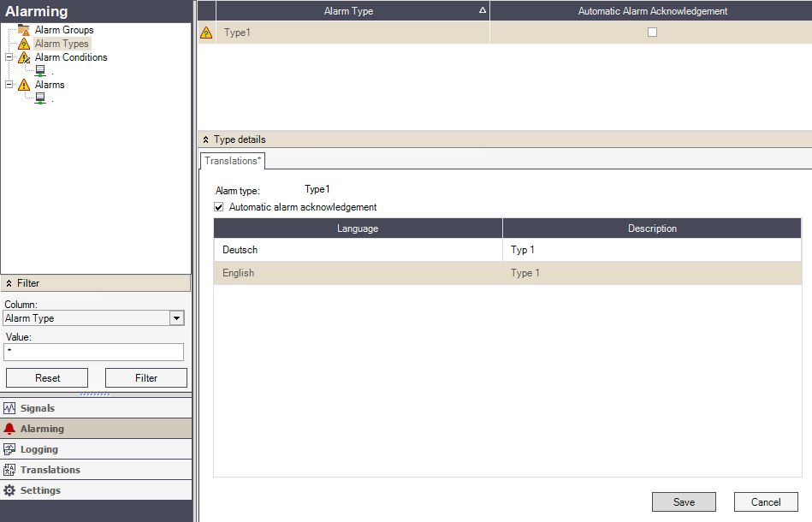Click the Alarm Types warning icon in tree
This screenshot has width=812, height=522.
coord(24,44)
